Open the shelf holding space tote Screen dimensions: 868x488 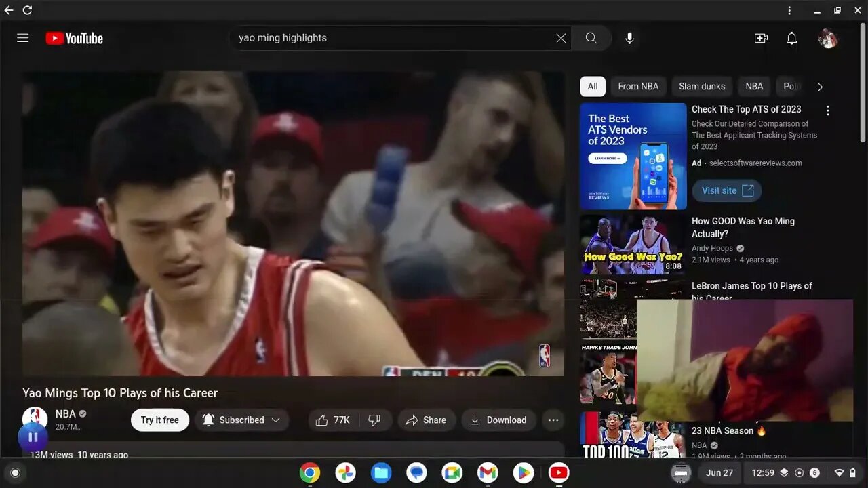pyautogui.click(x=682, y=472)
